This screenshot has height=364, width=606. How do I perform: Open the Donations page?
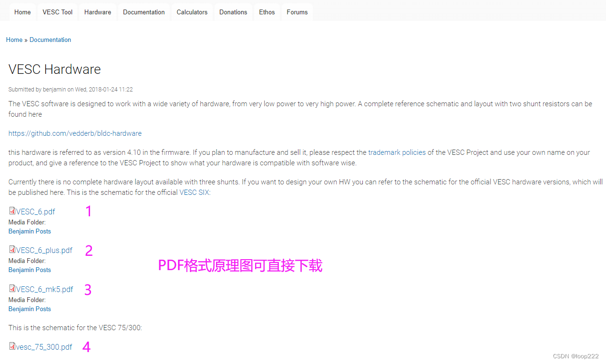pos(233,12)
